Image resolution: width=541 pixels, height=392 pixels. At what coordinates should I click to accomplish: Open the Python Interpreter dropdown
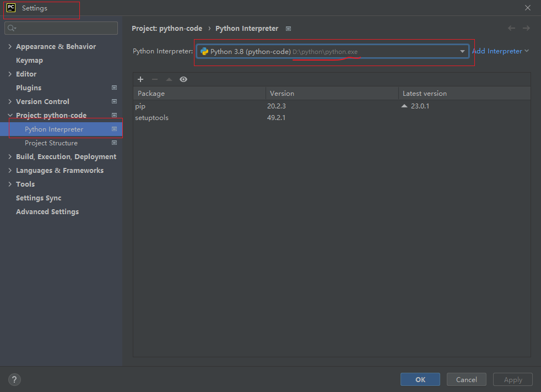pos(462,51)
